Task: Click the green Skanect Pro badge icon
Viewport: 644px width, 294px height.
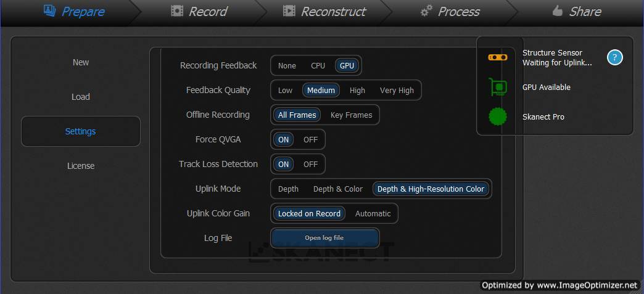Action: (497, 116)
